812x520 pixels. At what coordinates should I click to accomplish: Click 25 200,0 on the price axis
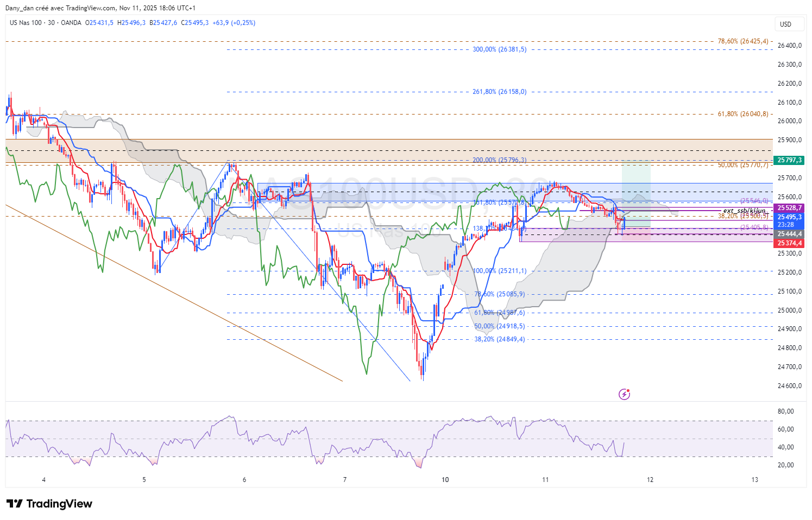click(790, 272)
